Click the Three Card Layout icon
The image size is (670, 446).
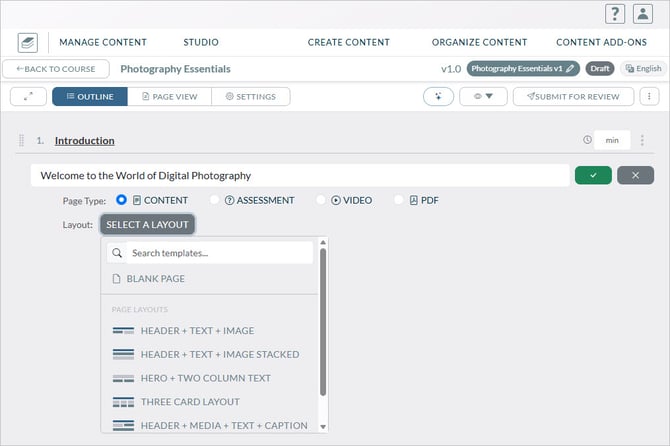(123, 402)
